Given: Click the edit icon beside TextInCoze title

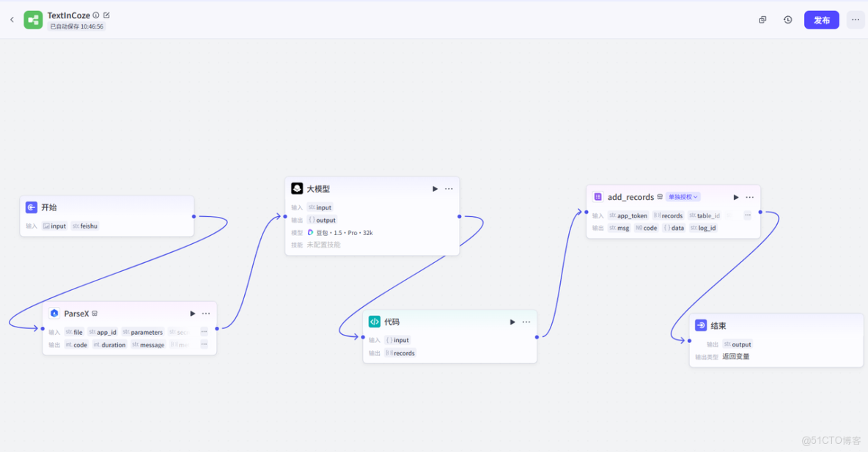Looking at the screenshot, I should click(107, 15).
